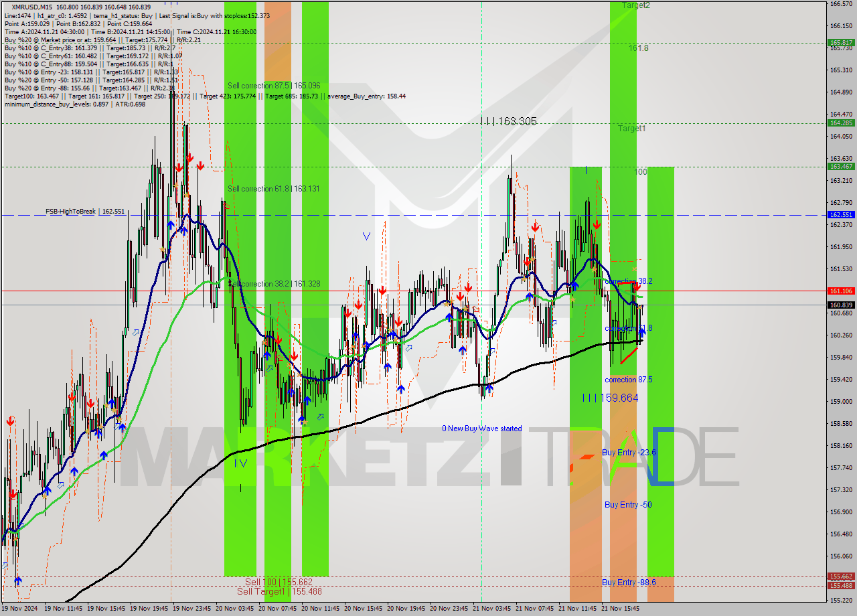This screenshot has width=857, height=616.
Task: Click the current price 160.839 tag
Action: coord(842,305)
